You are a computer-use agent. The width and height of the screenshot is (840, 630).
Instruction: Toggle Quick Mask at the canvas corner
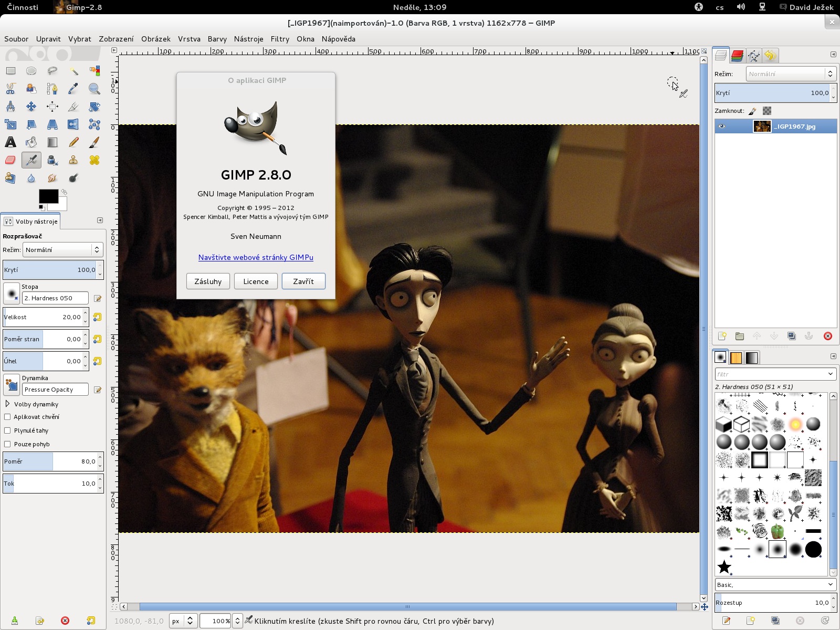point(114,606)
